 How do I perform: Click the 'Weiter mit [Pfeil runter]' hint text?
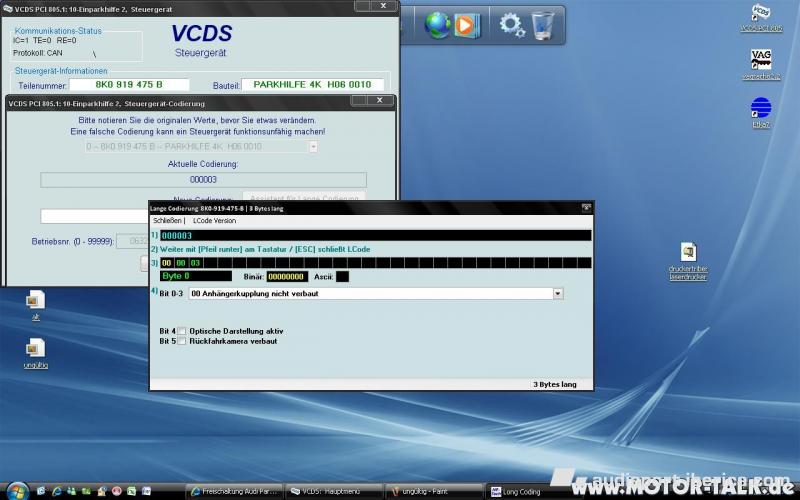point(265,249)
